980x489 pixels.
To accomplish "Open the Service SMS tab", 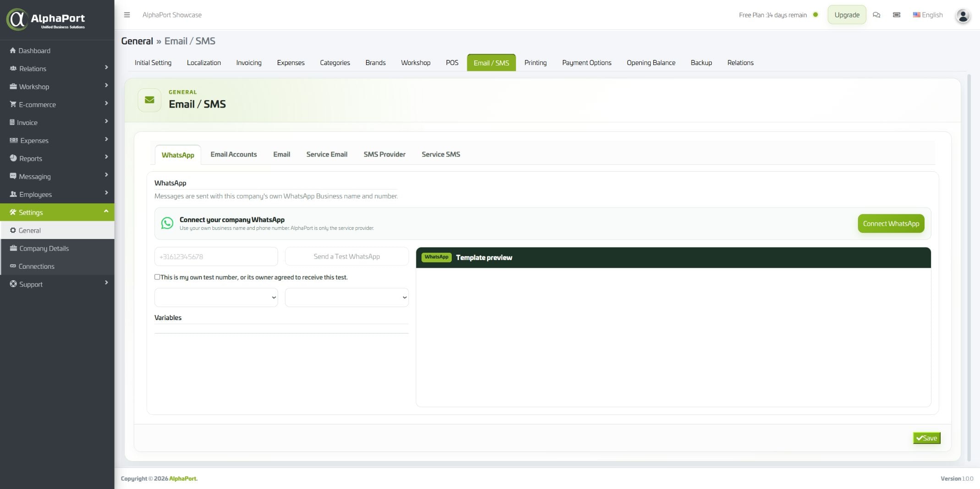I will (441, 154).
